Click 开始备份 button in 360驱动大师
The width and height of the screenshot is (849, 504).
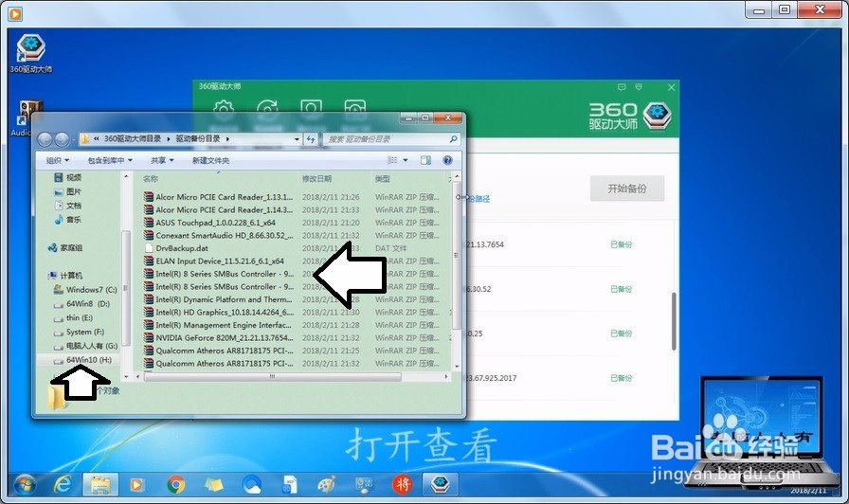[627, 189]
